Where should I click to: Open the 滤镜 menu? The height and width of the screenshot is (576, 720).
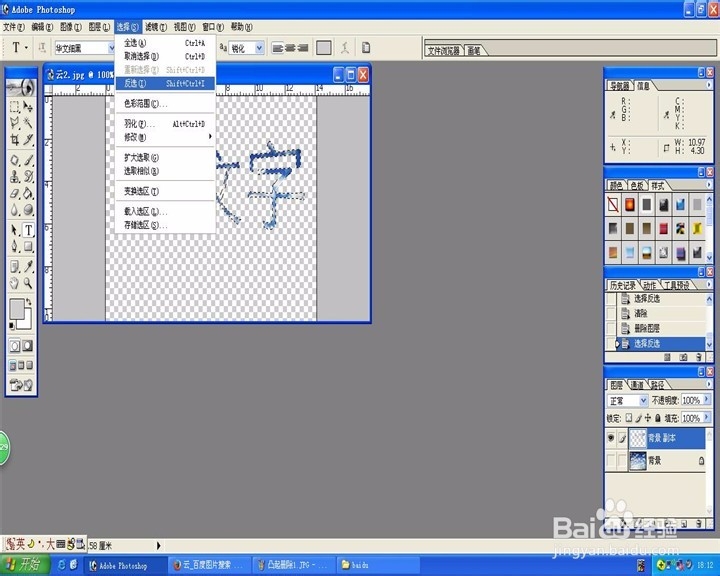click(x=156, y=27)
